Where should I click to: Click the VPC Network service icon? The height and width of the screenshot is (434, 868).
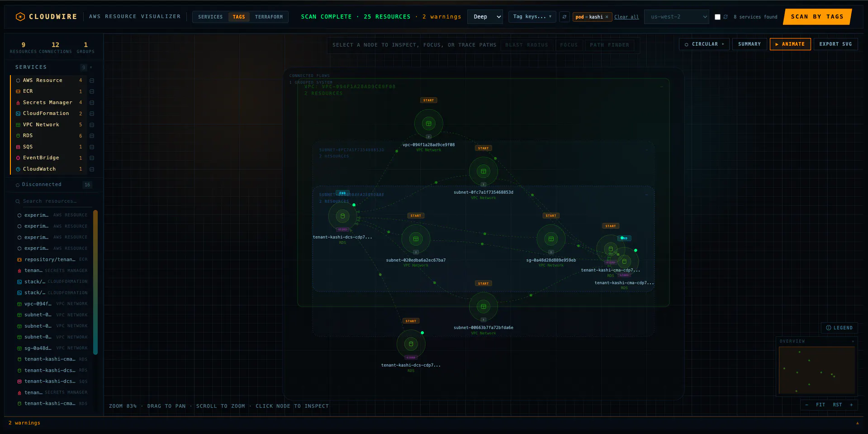(x=18, y=125)
